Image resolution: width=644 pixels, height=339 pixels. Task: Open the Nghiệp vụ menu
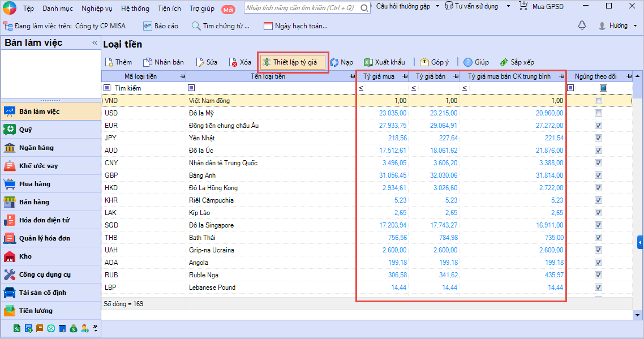tap(97, 8)
